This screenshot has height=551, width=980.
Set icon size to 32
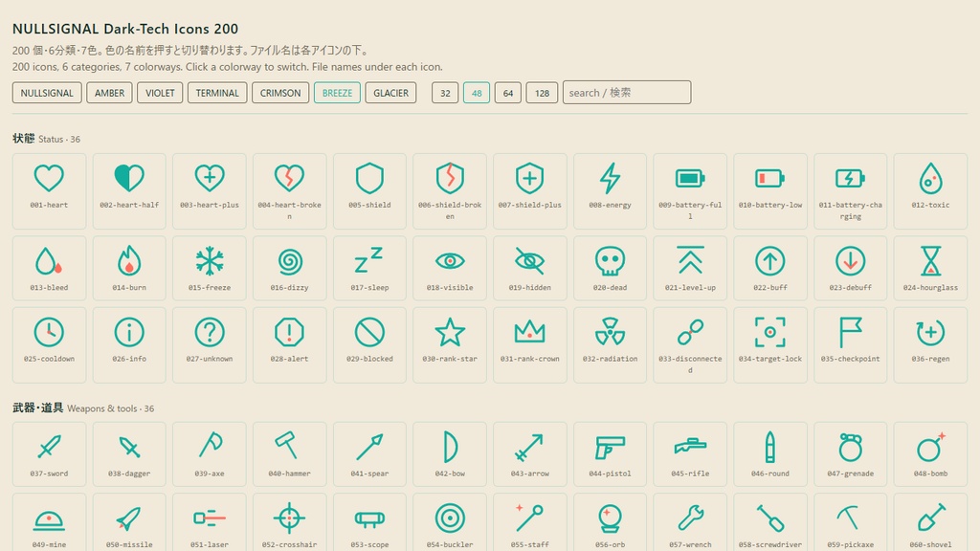[445, 93]
